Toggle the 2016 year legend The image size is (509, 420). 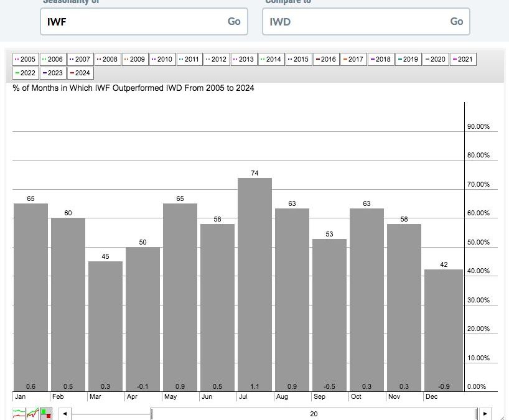[x=326, y=59]
